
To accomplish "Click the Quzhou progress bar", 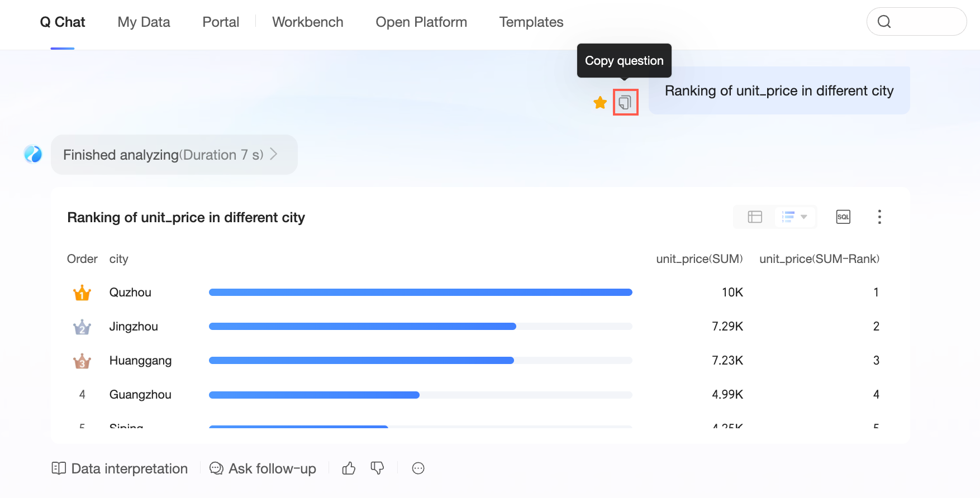I will coord(420,293).
